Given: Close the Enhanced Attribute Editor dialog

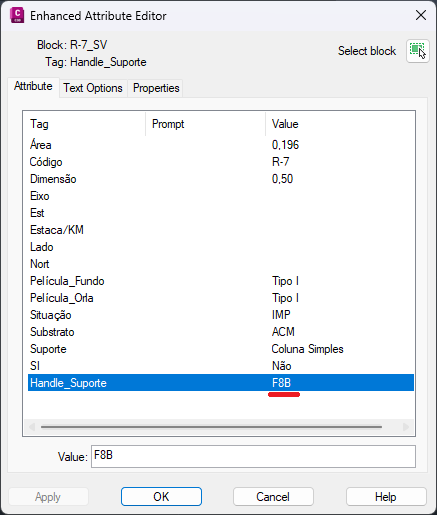Looking at the screenshot, I should coord(421,15).
